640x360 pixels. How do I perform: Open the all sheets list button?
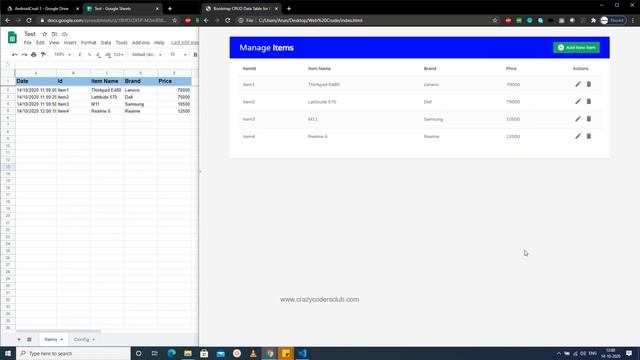click(29, 340)
